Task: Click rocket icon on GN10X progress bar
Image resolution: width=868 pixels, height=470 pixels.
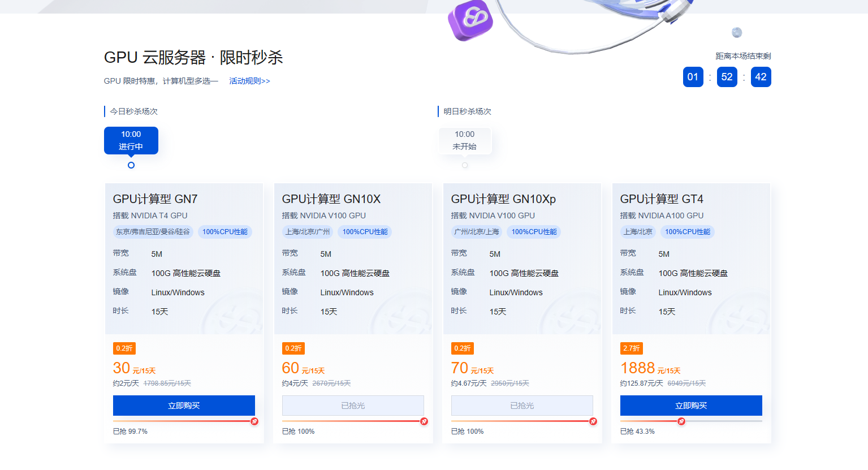Action: point(424,421)
